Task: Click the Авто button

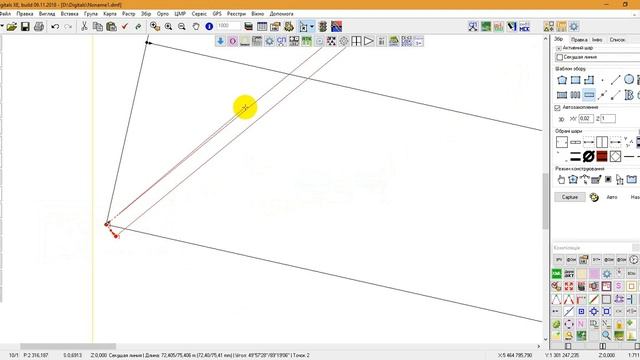Action: coord(612,197)
